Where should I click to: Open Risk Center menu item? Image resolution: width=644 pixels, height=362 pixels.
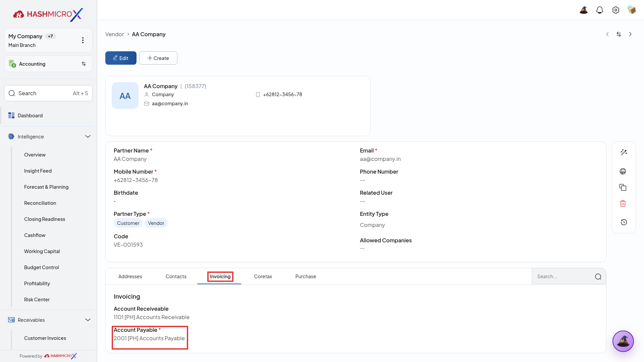pos(37,300)
